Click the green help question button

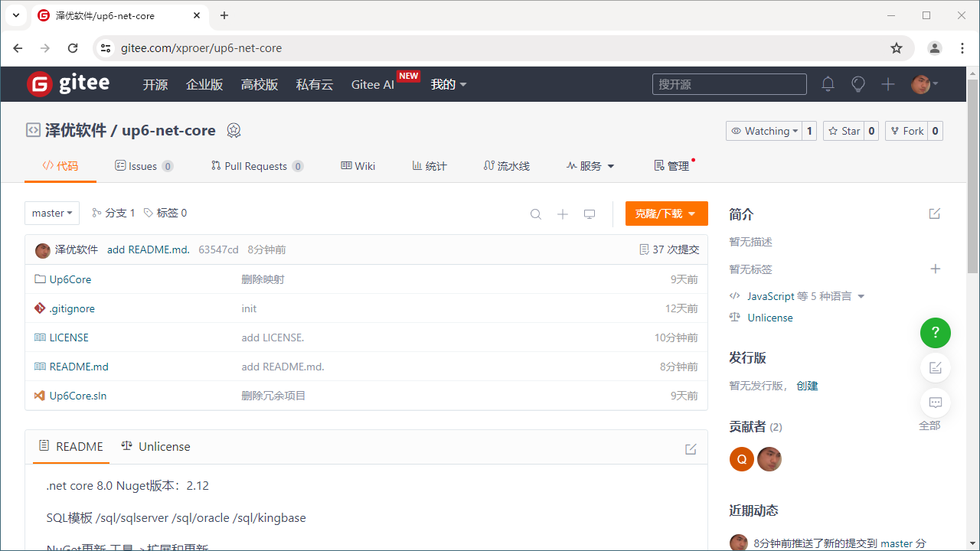point(935,333)
